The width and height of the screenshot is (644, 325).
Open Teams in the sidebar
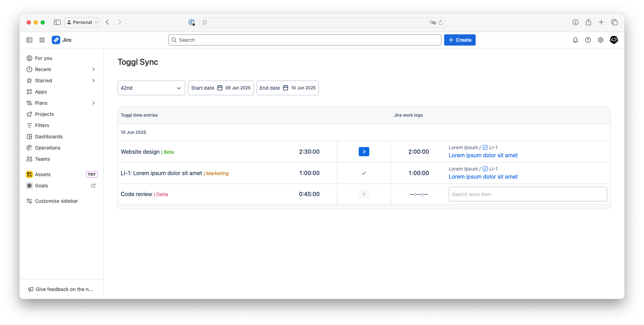61,159
